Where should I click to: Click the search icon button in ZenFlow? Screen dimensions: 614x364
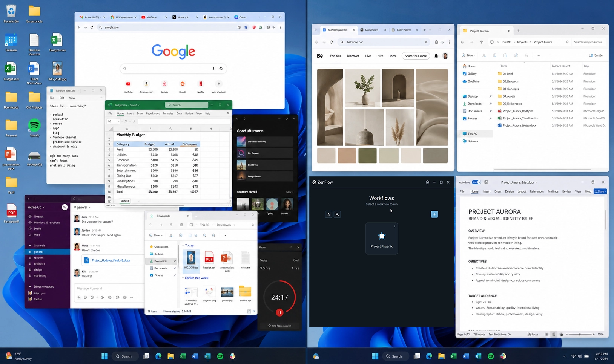pyautogui.click(x=337, y=214)
